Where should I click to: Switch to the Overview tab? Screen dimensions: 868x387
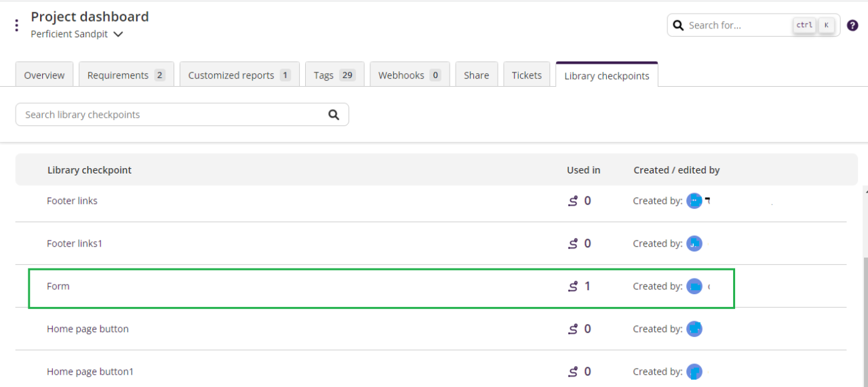pyautogui.click(x=44, y=75)
